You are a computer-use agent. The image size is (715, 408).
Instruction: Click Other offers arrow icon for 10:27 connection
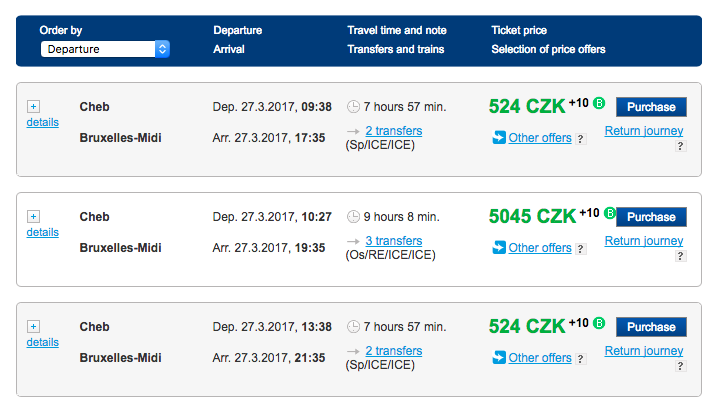click(x=498, y=248)
